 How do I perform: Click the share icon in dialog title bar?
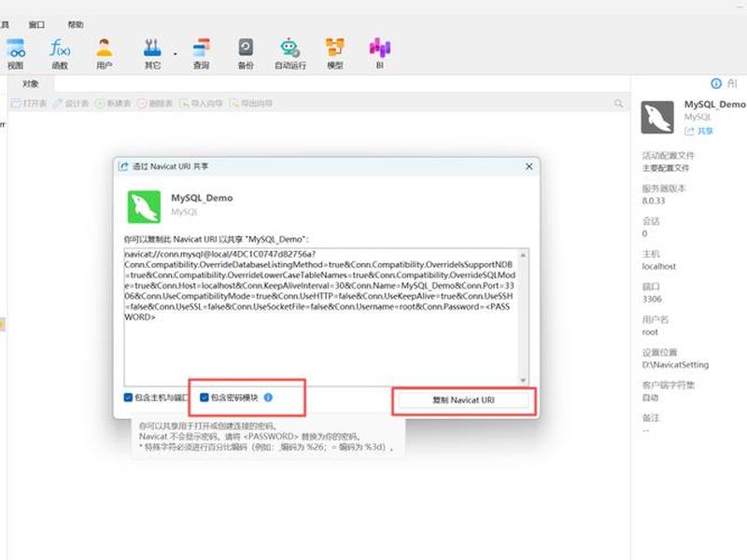[x=123, y=166]
